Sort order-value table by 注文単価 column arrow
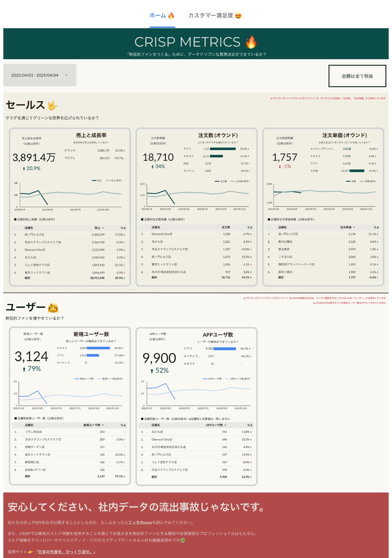 354,228
